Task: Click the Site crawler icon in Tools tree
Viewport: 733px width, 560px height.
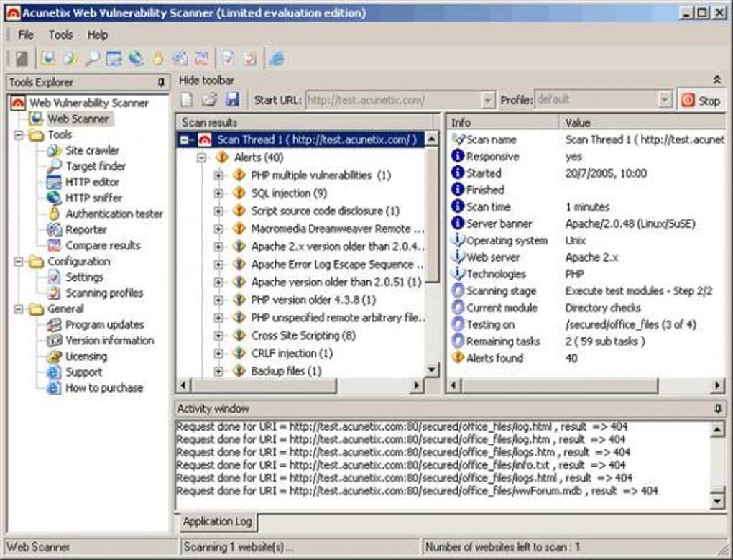Action: [x=55, y=150]
